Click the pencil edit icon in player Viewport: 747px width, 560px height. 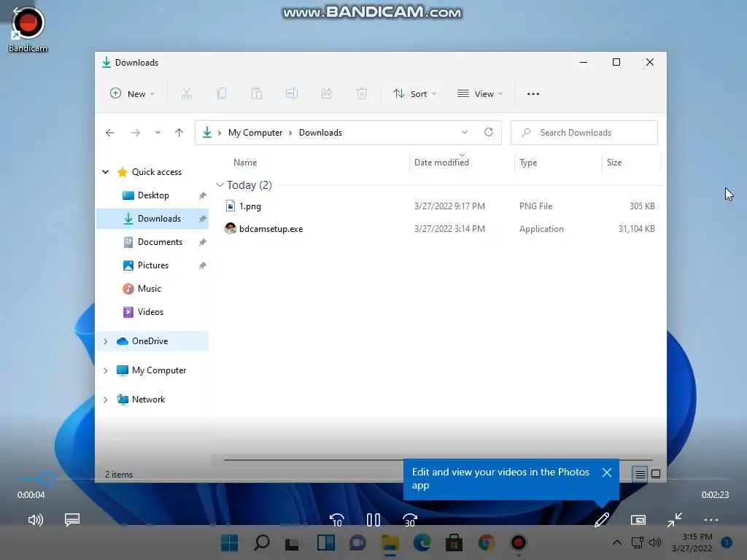[602, 519]
